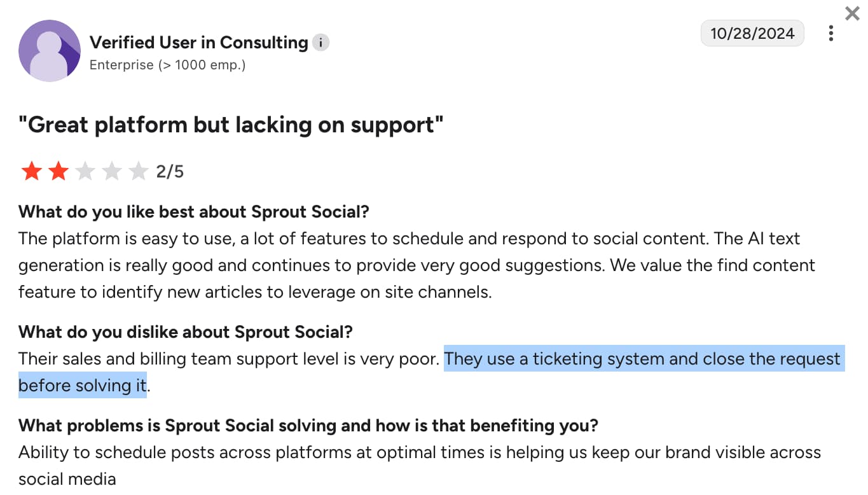Click the Enterprise (> 1000 emp.) label
Image resolution: width=868 pixels, height=495 pixels.
[167, 65]
